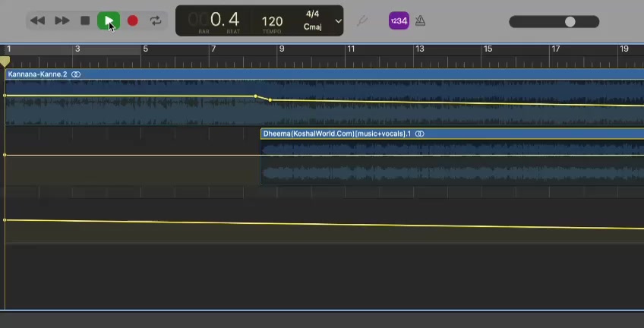Image resolution: width=644 pixels, height=328 pixels.
Task: Open the LCD display mode dropdown arrow
Action: point(339,21)
